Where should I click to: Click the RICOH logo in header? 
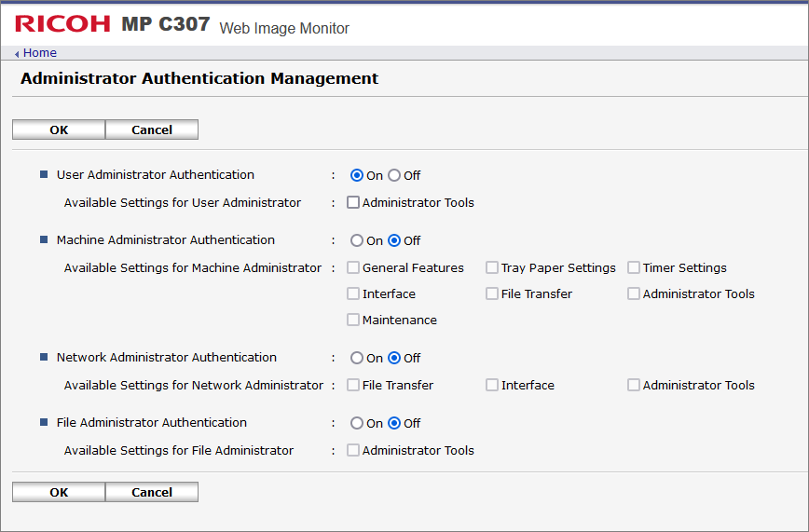[62, 23]
